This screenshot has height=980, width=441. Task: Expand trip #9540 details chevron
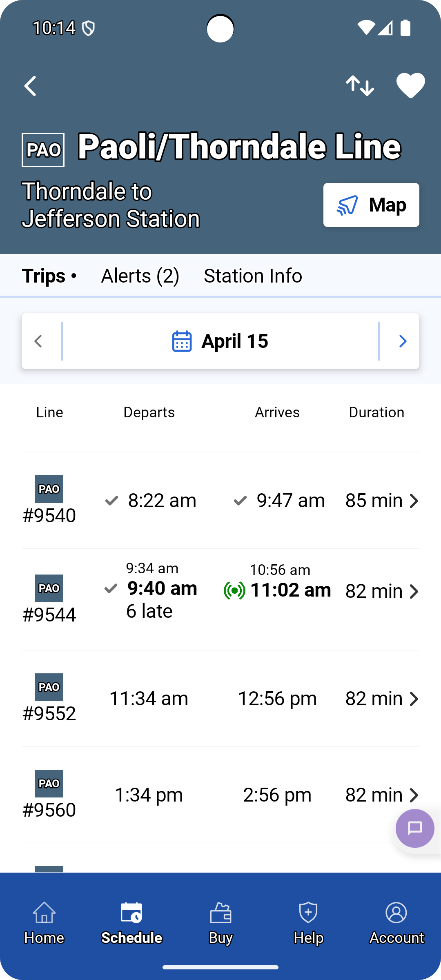point(414,501)
